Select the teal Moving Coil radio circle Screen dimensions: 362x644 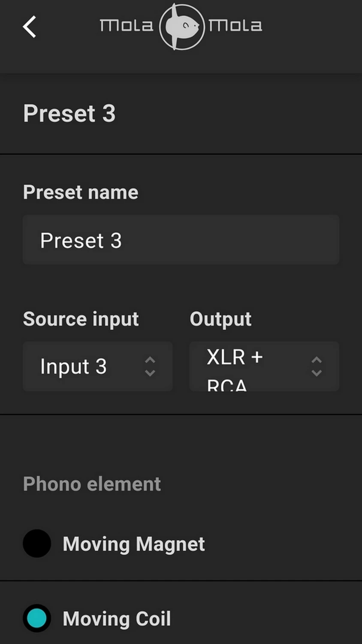click(37, 618)
